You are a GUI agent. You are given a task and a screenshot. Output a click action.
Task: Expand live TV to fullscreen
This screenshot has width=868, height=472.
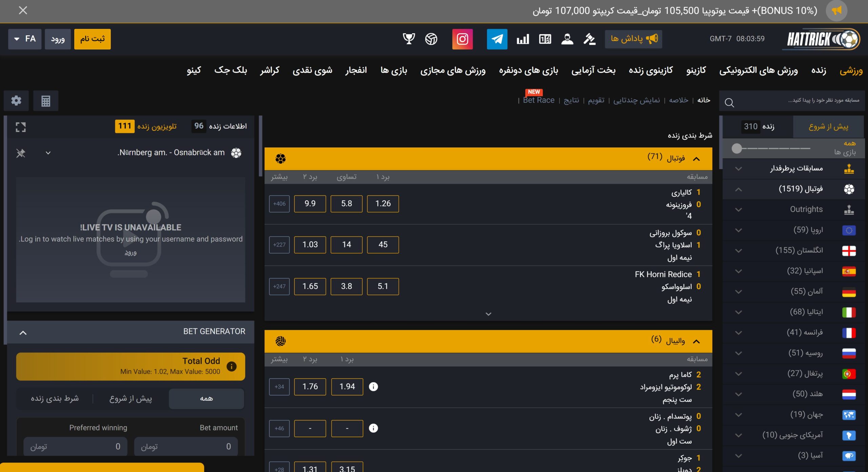pos(21,127)
